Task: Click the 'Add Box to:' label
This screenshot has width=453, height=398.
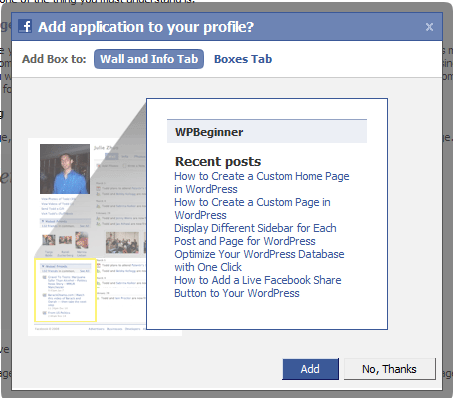Action: 54,59
